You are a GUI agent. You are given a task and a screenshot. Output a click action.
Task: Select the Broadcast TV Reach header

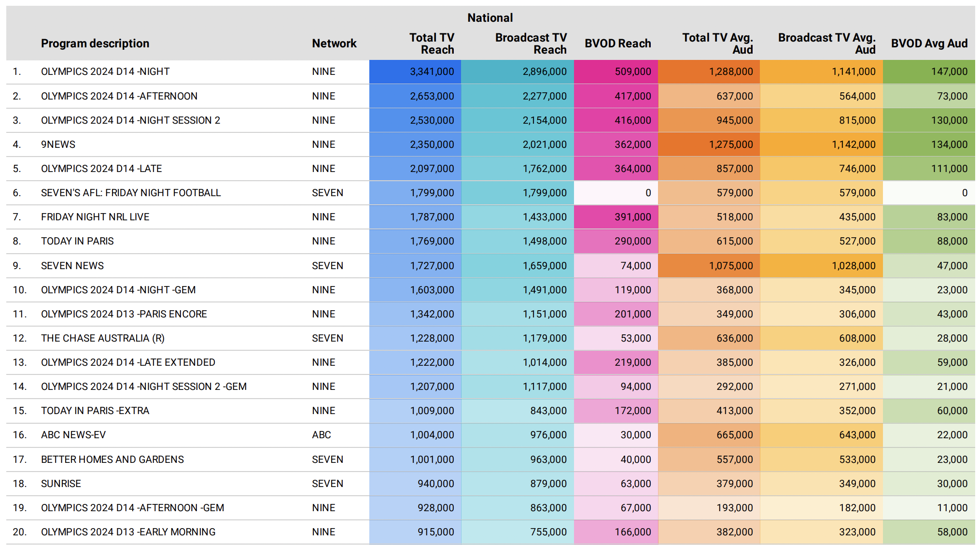[x=531, y=43]
